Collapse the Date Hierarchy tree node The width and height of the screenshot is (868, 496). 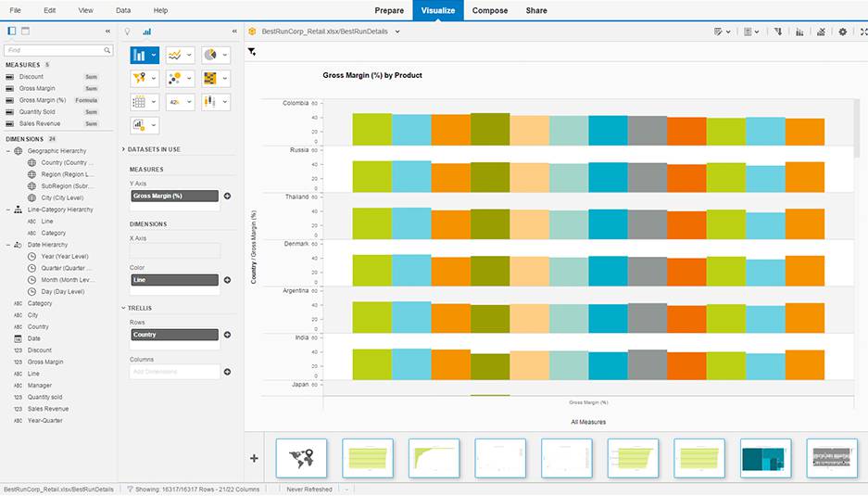tap(8, 245)
